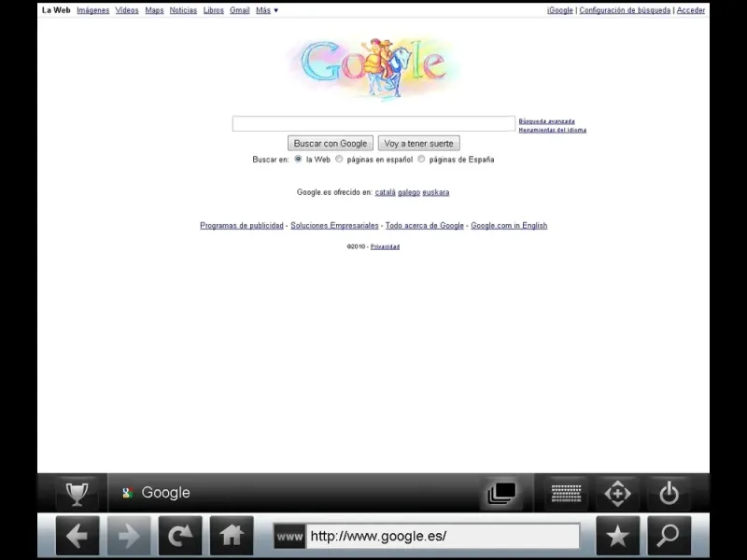The width and height of the screenshot is (747, 560).
Task: Open 'Todo acerca de Google' link
Action: point(425,226)
